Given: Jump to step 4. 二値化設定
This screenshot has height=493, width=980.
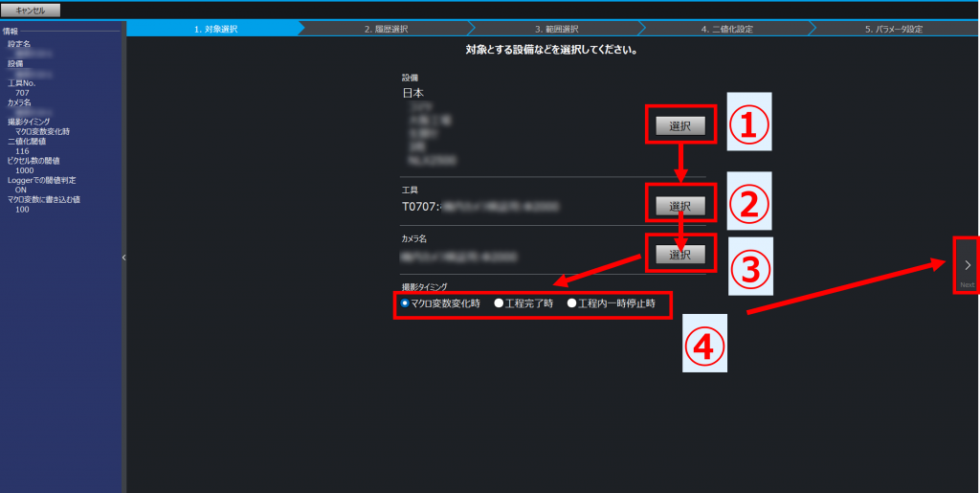Looking at the screenshot, I should point(726,29).
